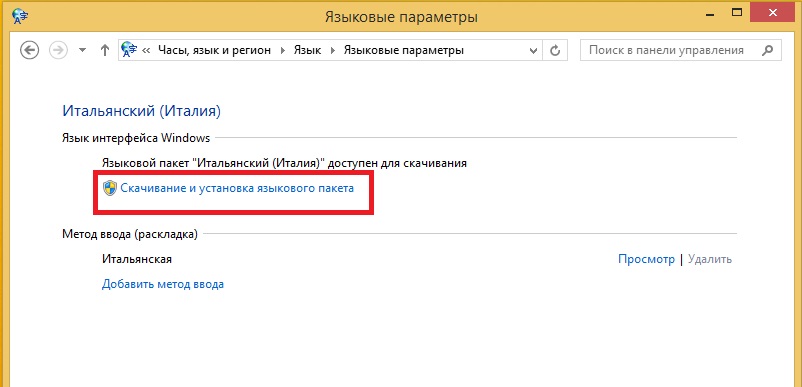
Task: Click 'Удалить' for the Italian layout
Action: (x=710, y=259)
